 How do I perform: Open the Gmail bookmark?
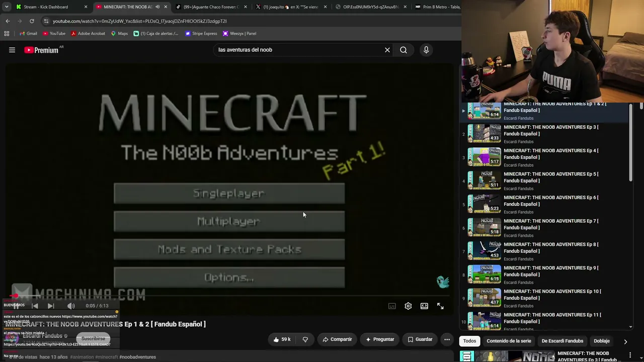point(28,34)
